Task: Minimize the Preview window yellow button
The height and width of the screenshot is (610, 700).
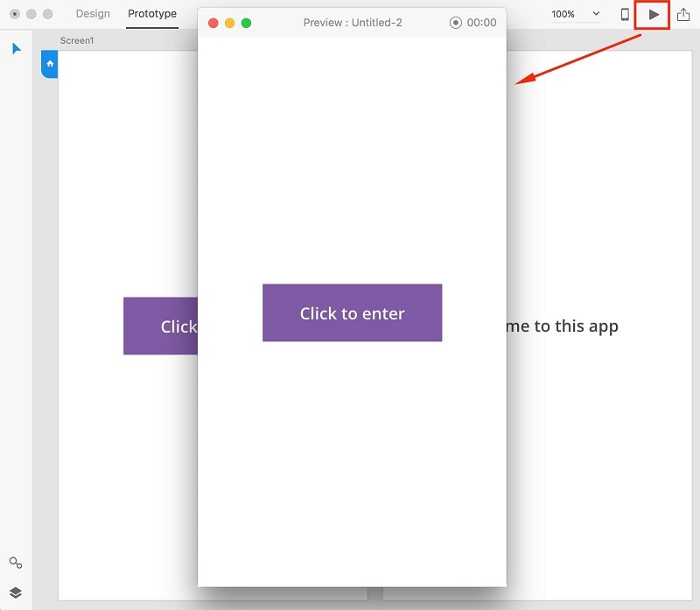Action: coord(230,23)
